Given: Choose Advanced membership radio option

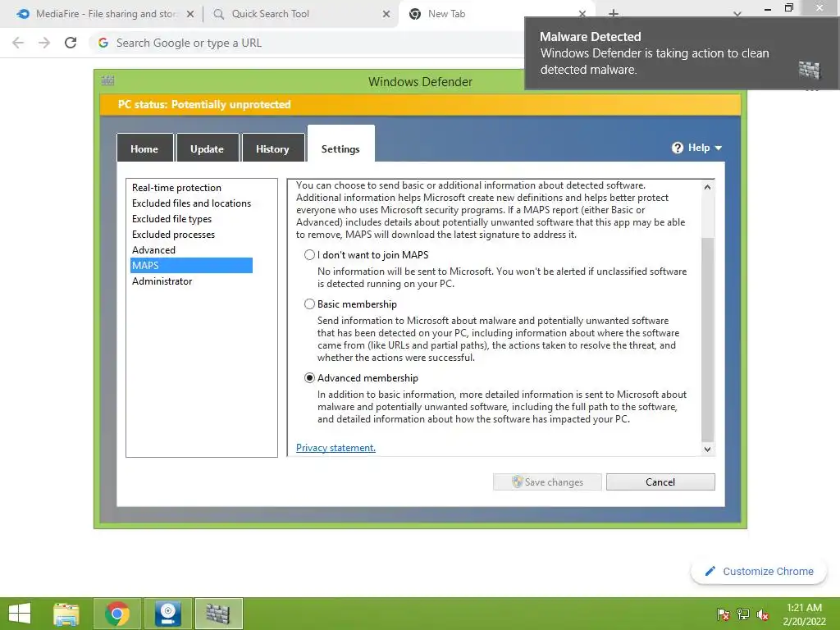Looking at the screenshot, I should [x=309, y=378].
